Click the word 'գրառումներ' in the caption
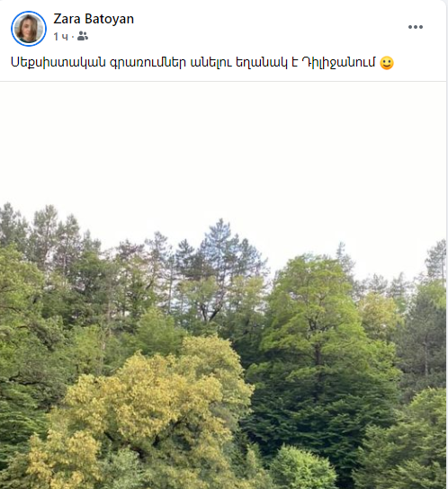This screenshot has width=448, height=489. point(148,63)
